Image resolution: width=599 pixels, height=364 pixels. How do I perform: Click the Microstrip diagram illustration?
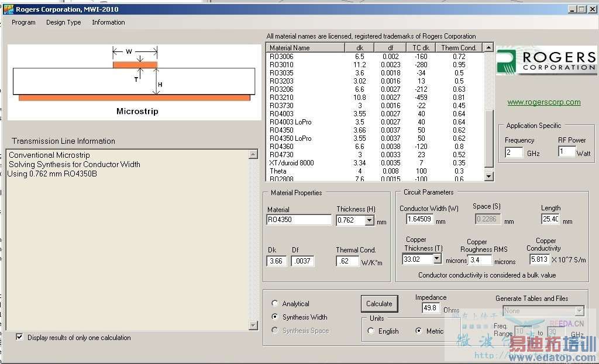134,82
